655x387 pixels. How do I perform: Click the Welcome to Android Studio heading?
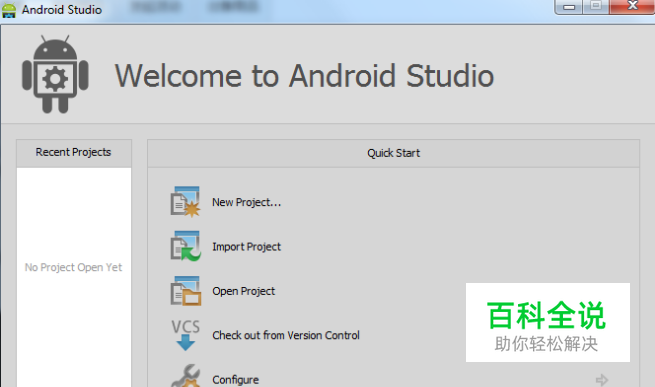[x=305, y=76]
